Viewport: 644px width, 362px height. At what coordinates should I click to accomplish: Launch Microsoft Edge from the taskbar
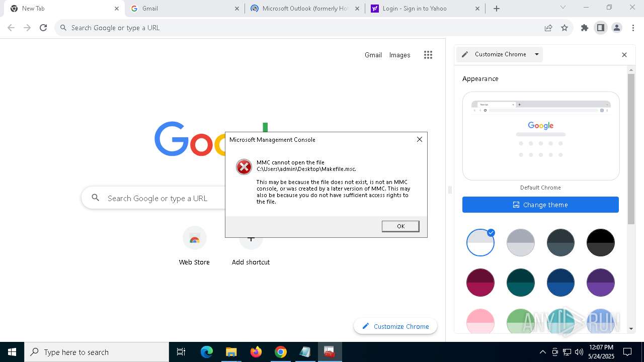coord(207,352)
